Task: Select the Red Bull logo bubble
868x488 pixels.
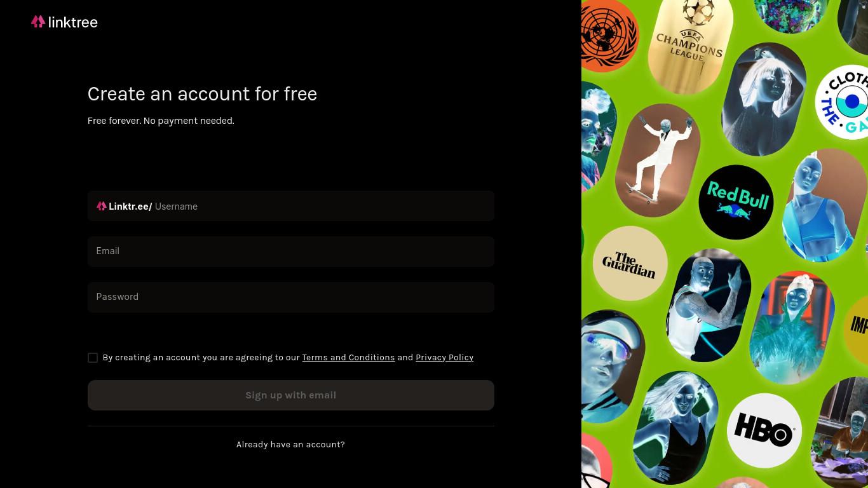Action: coord(736,202)
